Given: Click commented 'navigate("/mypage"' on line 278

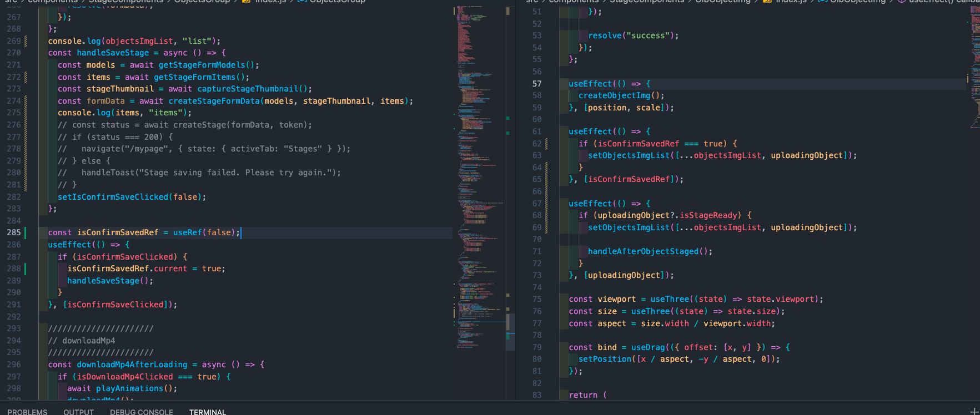Looking at the screenshot, I should [x=127, y=149].
